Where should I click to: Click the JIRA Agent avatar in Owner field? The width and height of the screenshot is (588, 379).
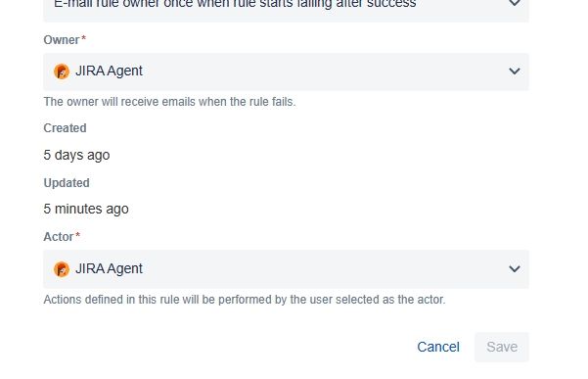[x=62, y=71]
